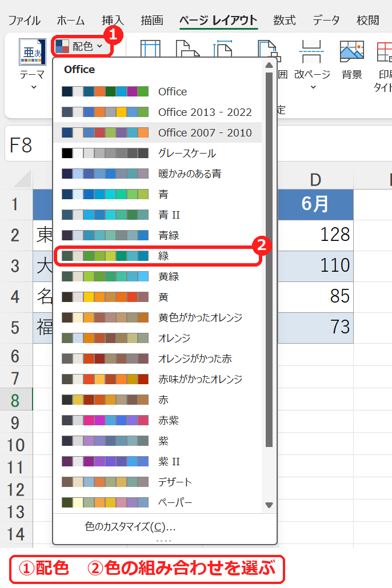Select the オレンジがかった赤 color scheme
The image size is (392, 588).
pyautogui.click(x=157, y=359)
